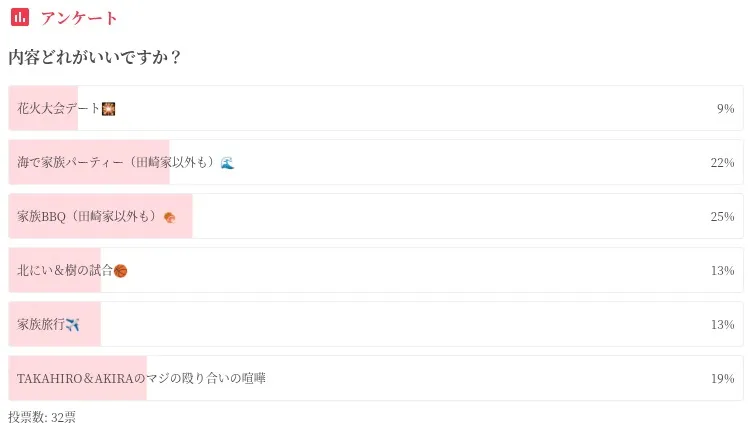Select the 家族BBQ poll option

click(x=376, y=216)
